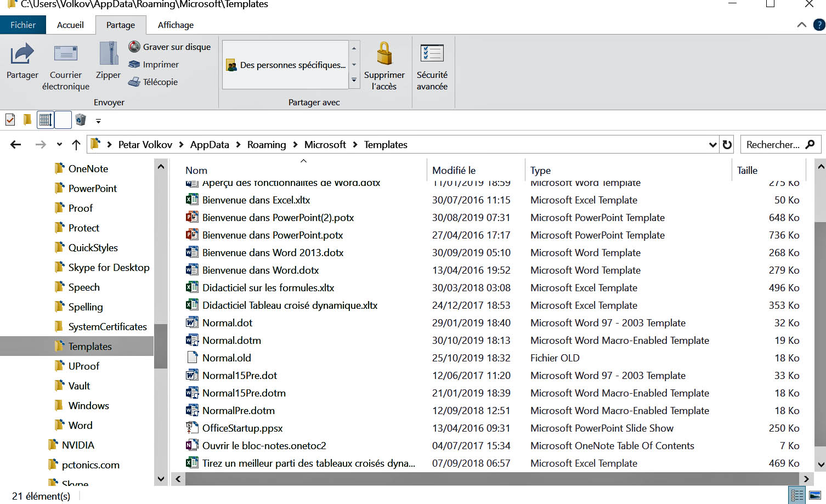Click the recycle bin quick access icon
The width and height of the screenshot is (826, 504).
click(x=81, y=120)
